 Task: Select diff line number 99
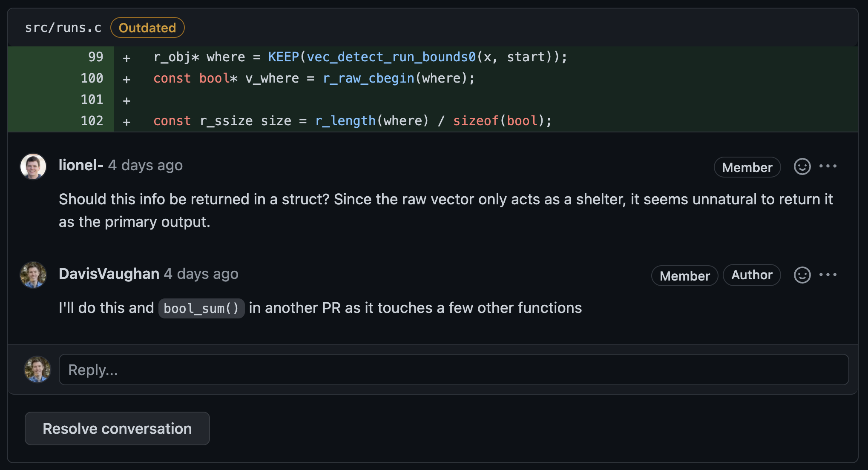[96, 57]
